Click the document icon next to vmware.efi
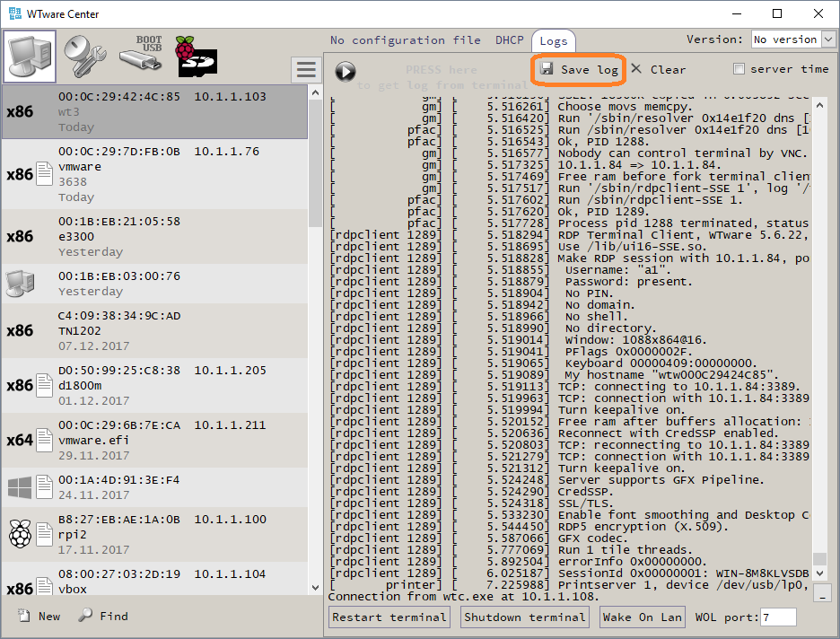Image resolution: width=840 pixels, height=639 pixels. point(45,440)
